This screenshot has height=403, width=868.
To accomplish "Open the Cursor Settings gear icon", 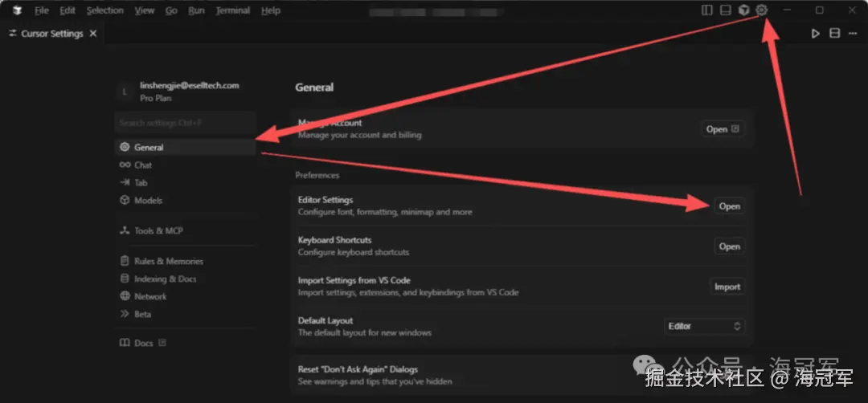I will point(762,10).
